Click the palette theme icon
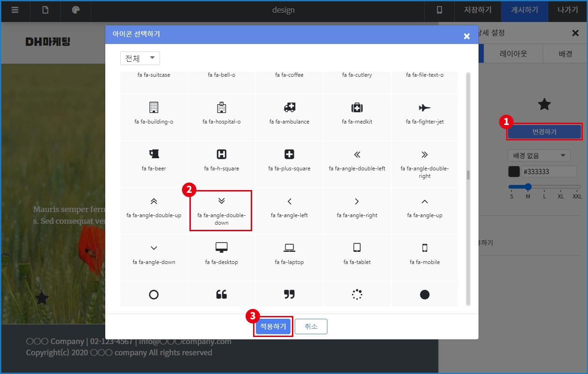Screen dimensions: 588x374 tap(76, 10)
